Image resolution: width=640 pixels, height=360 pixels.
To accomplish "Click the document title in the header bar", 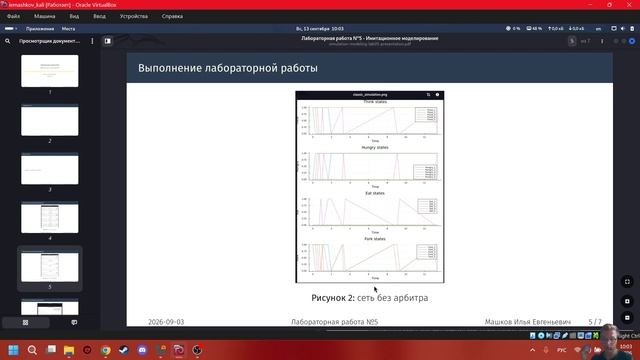I will coord(370,38).
